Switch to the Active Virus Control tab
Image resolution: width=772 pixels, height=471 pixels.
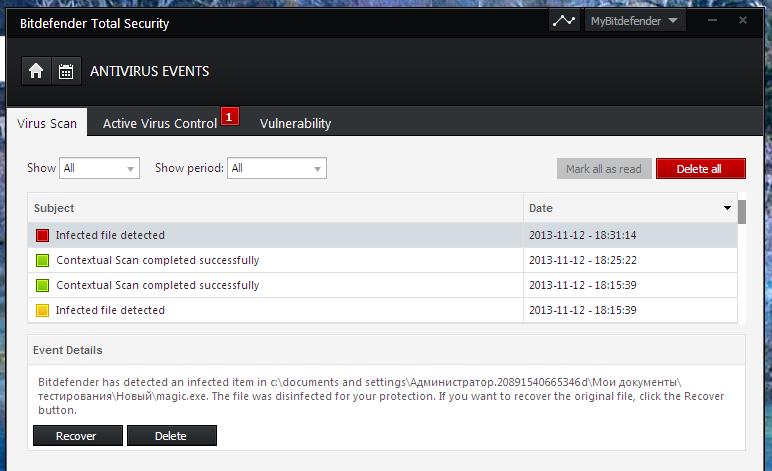point(159,124)
